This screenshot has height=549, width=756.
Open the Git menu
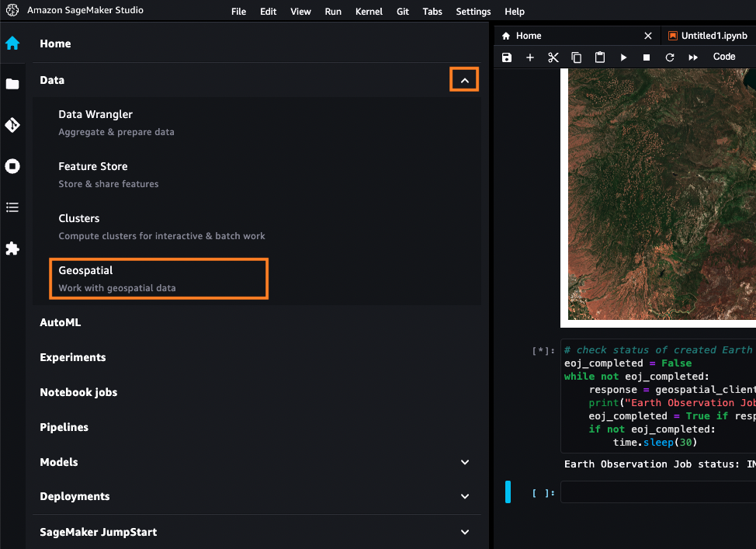[403, 12]
